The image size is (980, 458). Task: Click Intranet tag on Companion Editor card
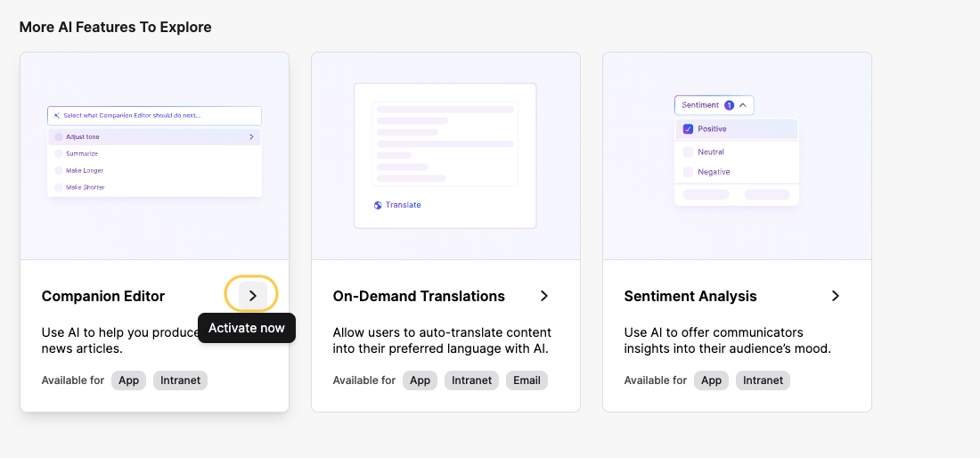pyautogui.click(x=180, y=380)
